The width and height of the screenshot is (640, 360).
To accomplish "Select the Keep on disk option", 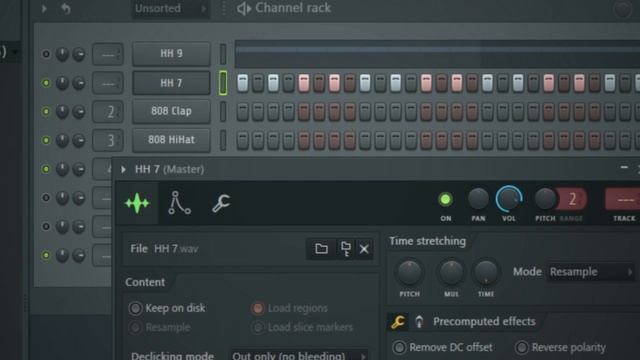I will click(167, 308).
